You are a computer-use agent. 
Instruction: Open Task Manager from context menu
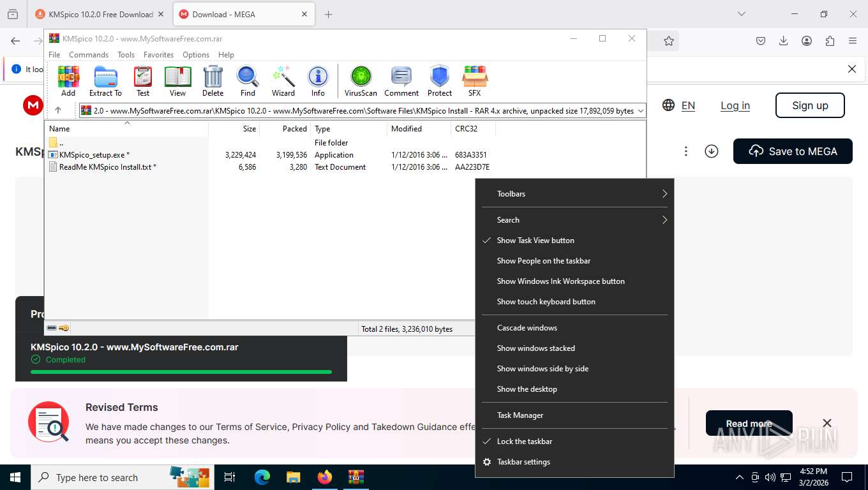click(x=574, y=415)
